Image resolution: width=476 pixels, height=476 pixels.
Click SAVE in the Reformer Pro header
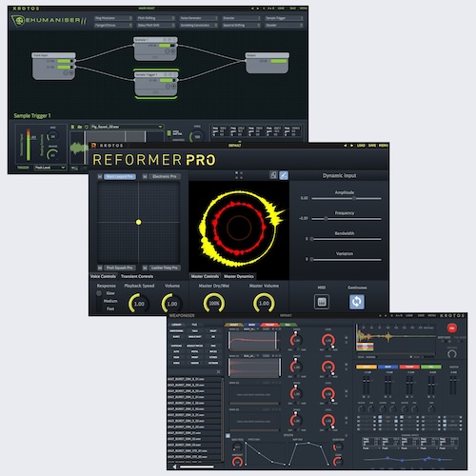click(372, 146)
